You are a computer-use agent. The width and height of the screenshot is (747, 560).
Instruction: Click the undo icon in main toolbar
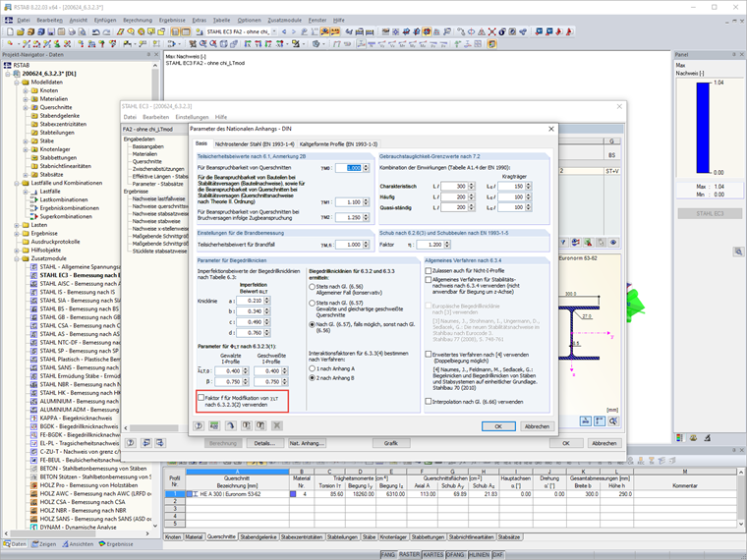click(x=96, y=31)
